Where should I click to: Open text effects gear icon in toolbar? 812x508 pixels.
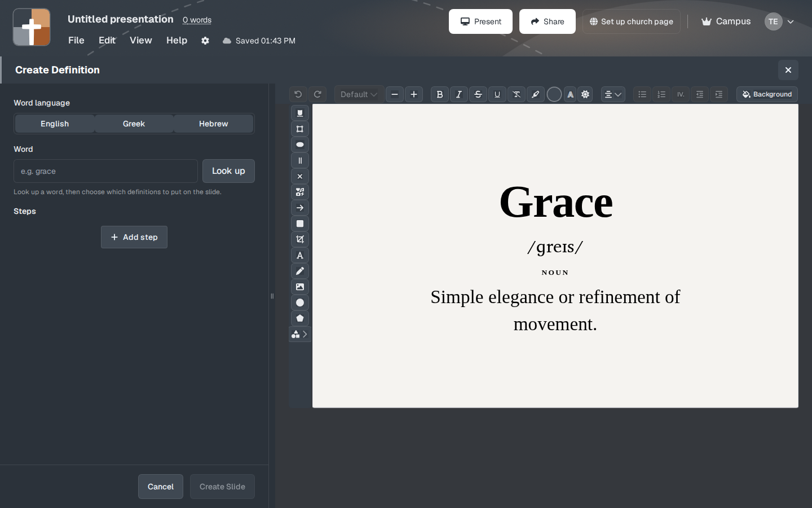pos(585,94)
